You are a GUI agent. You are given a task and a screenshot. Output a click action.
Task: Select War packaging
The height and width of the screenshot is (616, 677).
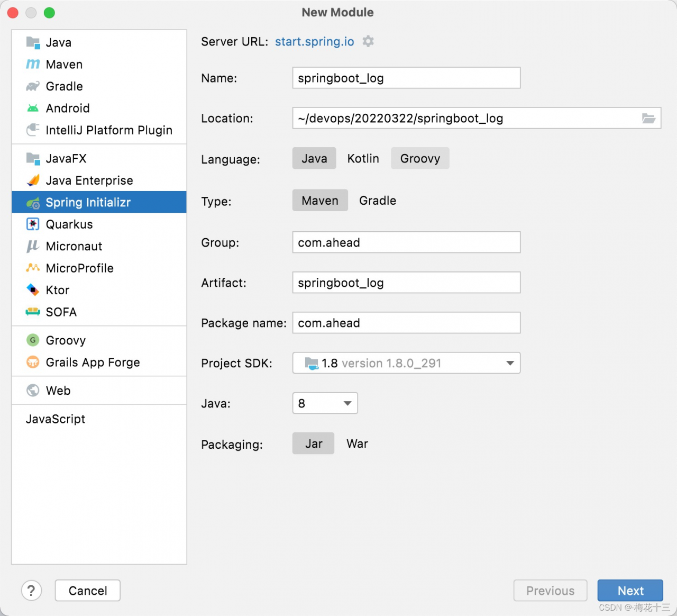pyautogui.click(x=357, y=443)
